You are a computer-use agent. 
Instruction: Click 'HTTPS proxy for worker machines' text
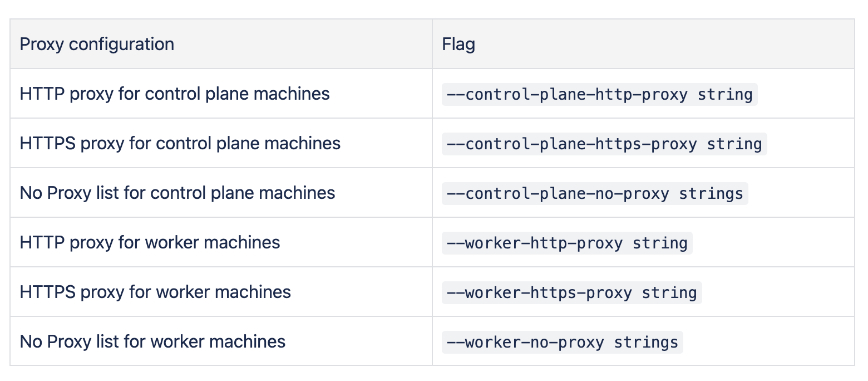tap(155, 292)
